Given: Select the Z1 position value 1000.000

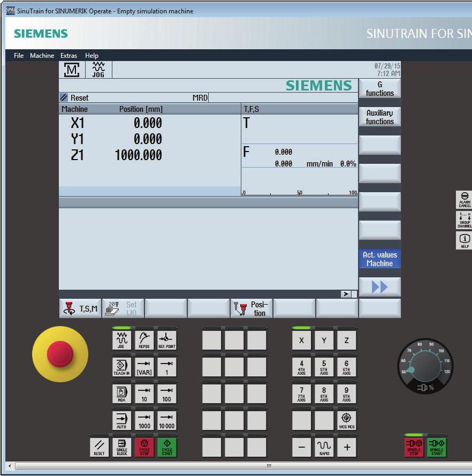Looking at the screenshot, I should click(138, 155).
